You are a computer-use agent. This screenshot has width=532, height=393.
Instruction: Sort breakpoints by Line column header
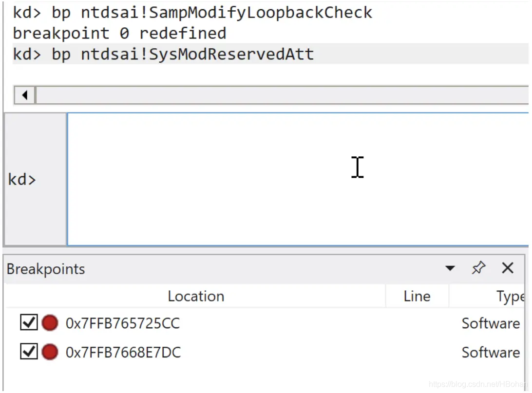pos(417,297)
